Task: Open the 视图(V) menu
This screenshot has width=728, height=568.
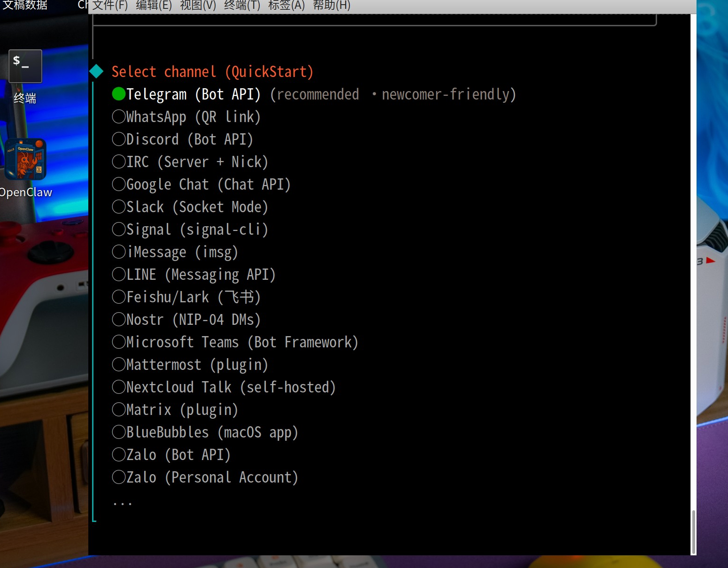Action: [x=198, y=5]
